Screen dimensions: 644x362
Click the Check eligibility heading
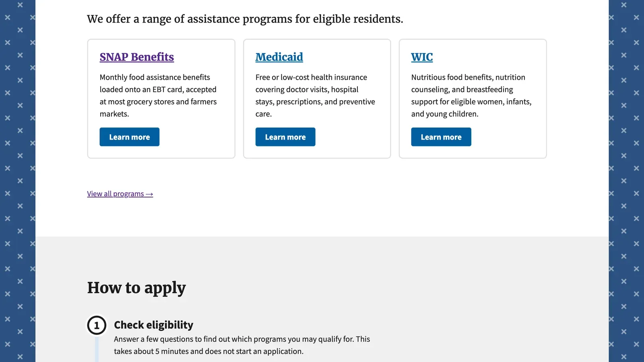[x=153, y=325]
